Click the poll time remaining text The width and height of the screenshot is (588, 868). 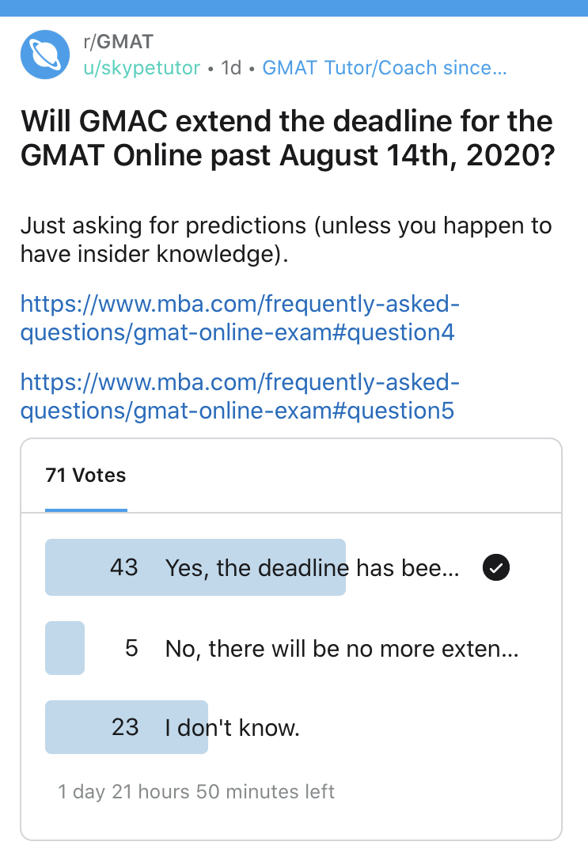tap(196, 792)
